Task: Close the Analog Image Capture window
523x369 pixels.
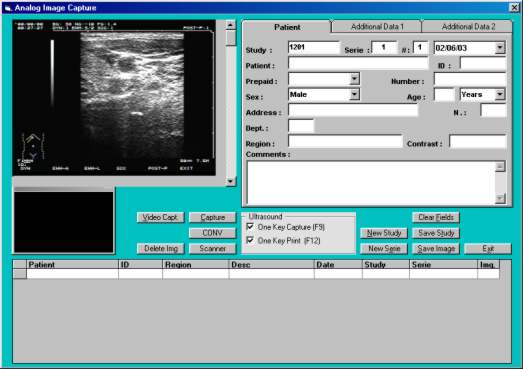Action: 515,7
